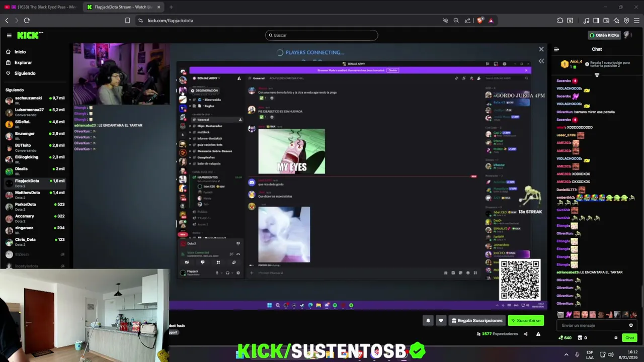Click the crossed-eye icon in the address bar
The width and height of the screenshot is (644, 362).
coord(445,21)
